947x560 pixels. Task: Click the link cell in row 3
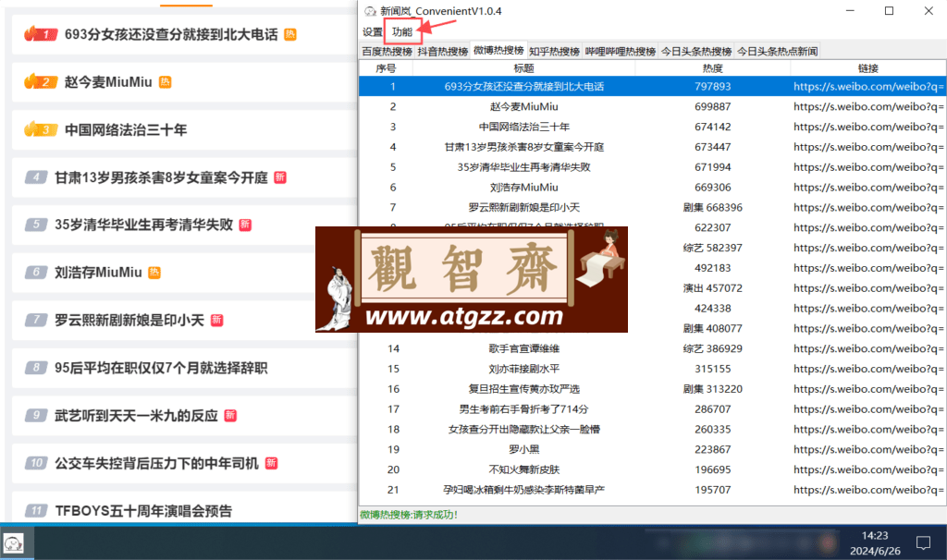click(x=868, y=127)
